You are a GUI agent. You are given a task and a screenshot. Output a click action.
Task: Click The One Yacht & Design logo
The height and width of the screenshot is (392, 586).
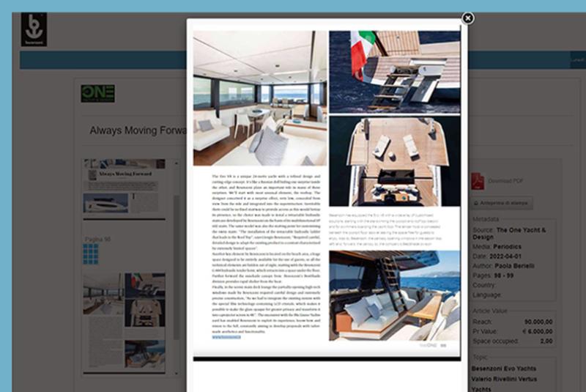point(97,94)
